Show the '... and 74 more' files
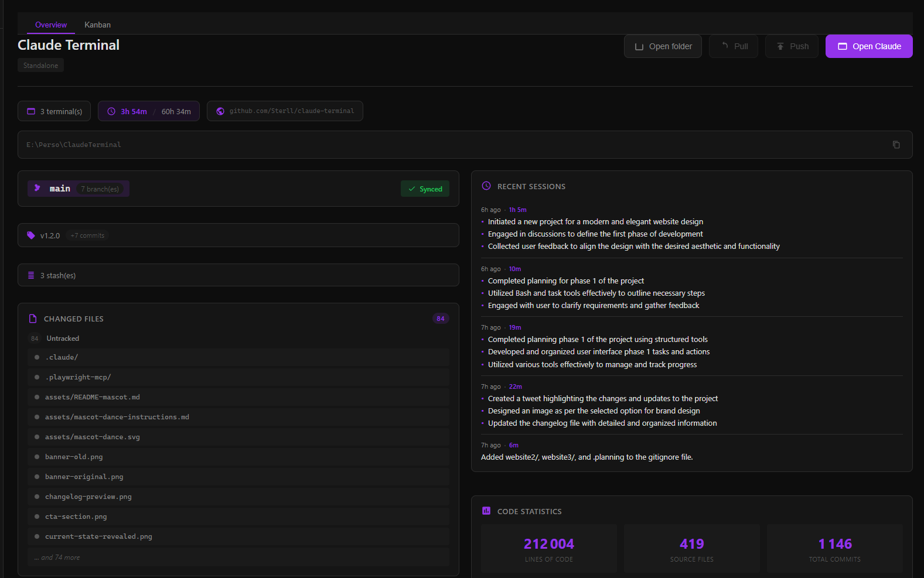 [238, 558]
